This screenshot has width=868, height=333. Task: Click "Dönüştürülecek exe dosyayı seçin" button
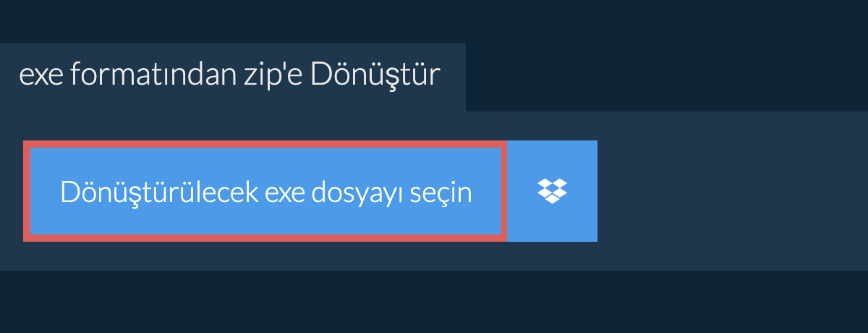[x=265, y=191]
